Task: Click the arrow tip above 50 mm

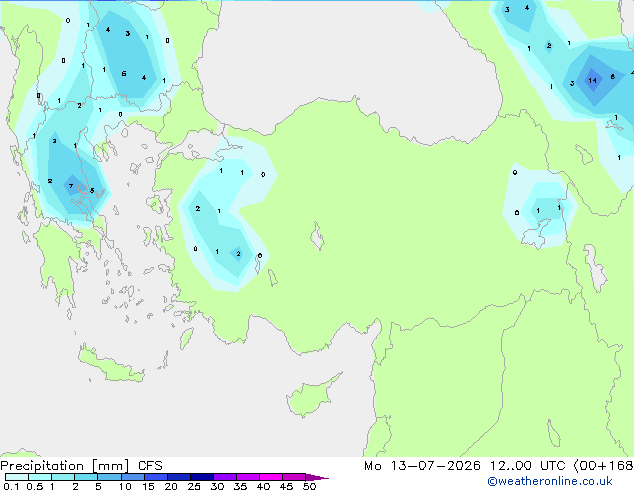Action: [x=317, y=477]
